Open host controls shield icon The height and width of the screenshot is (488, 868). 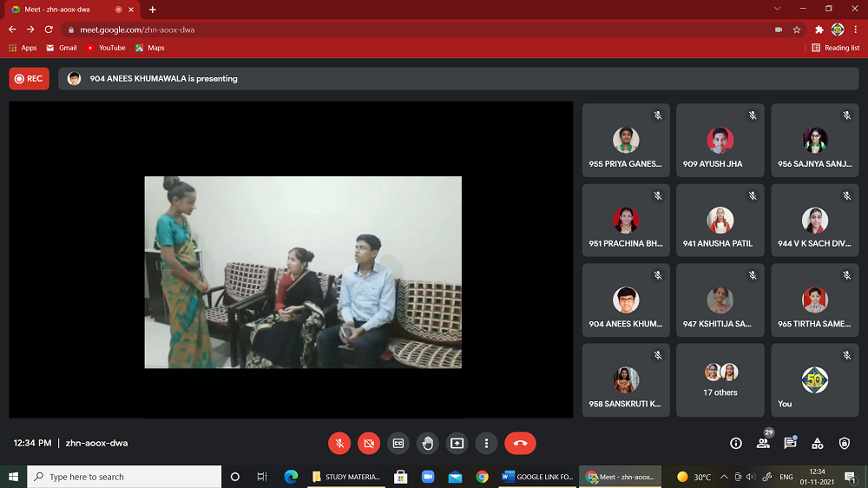(845, 443)
